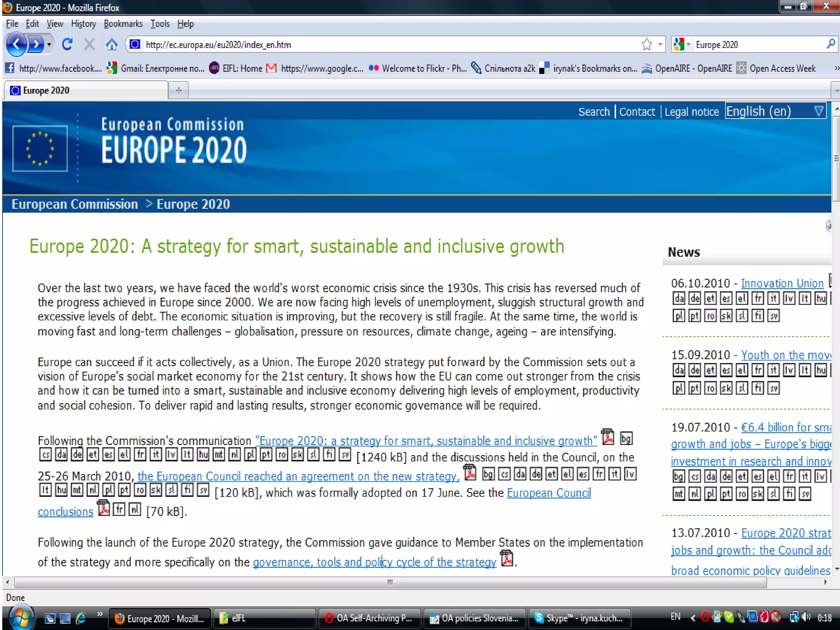Click the Home icon in toolbar
Screen dimensions: 840x630
(x=111, y=44)
